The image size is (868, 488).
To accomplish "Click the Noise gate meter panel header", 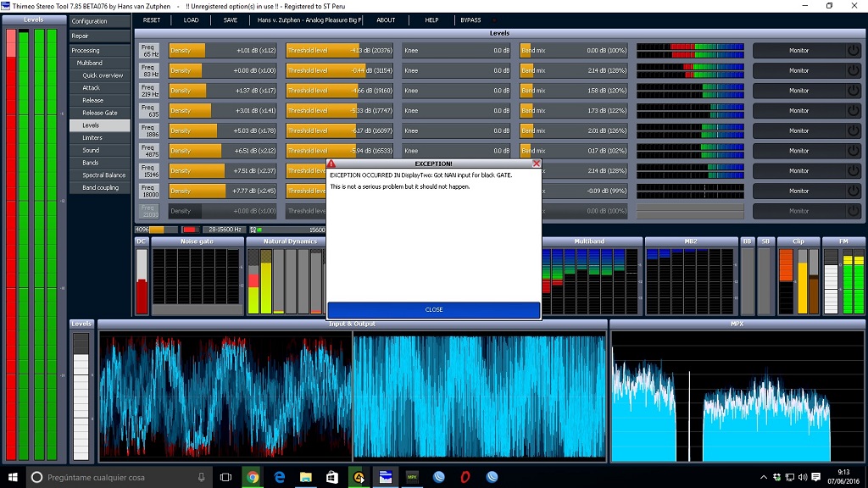I will click(197, 241).
